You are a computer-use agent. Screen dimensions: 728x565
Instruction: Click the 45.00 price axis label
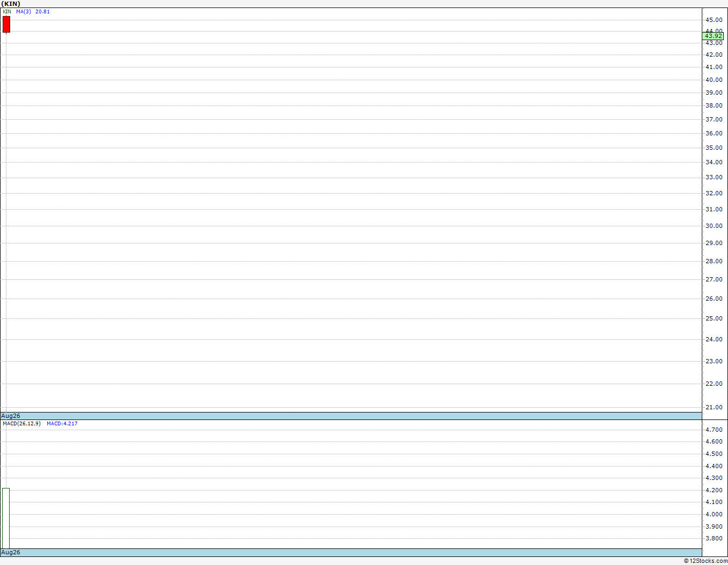[x=714, y=20]
